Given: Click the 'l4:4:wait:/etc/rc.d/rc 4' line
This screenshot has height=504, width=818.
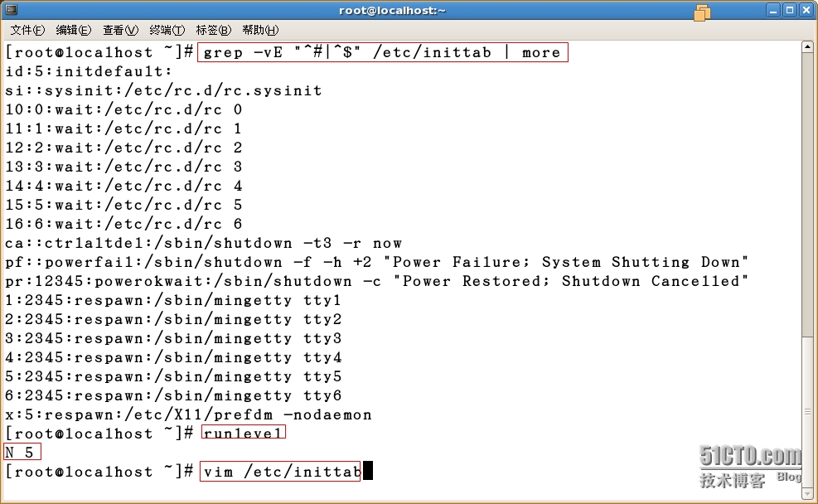Looking at the screenshot, I should click(123, 186).
